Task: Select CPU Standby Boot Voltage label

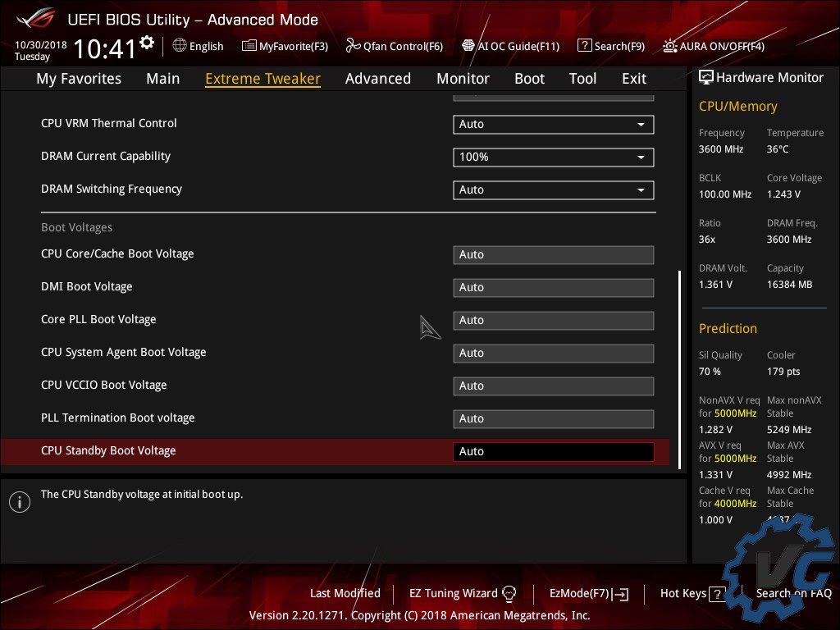Action: pos(108,450)
